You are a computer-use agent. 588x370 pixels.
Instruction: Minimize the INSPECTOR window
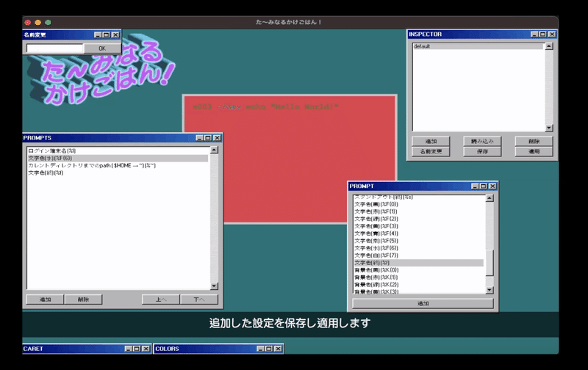coord(535,34)
